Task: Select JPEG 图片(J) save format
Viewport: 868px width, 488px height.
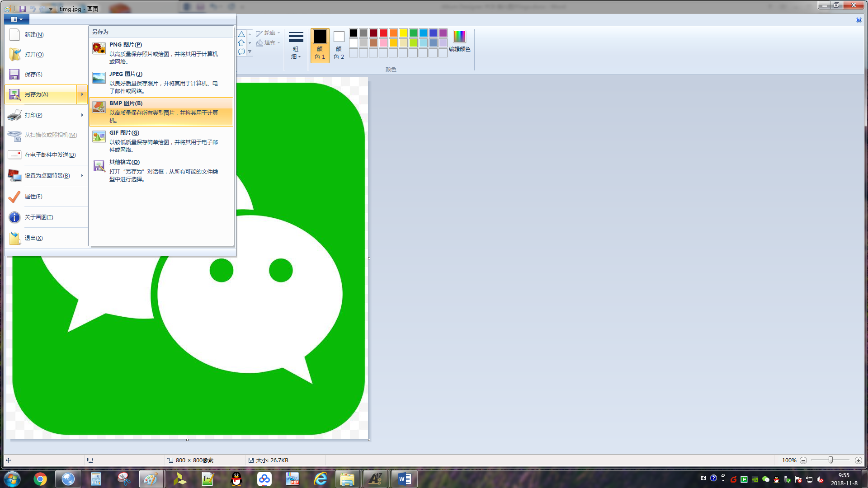Action: click(x=161, y=82)
